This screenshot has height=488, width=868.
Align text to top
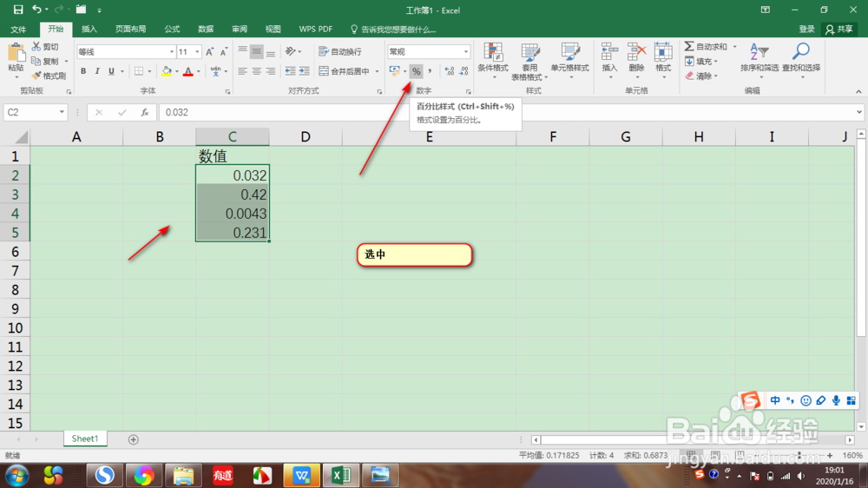242,51
